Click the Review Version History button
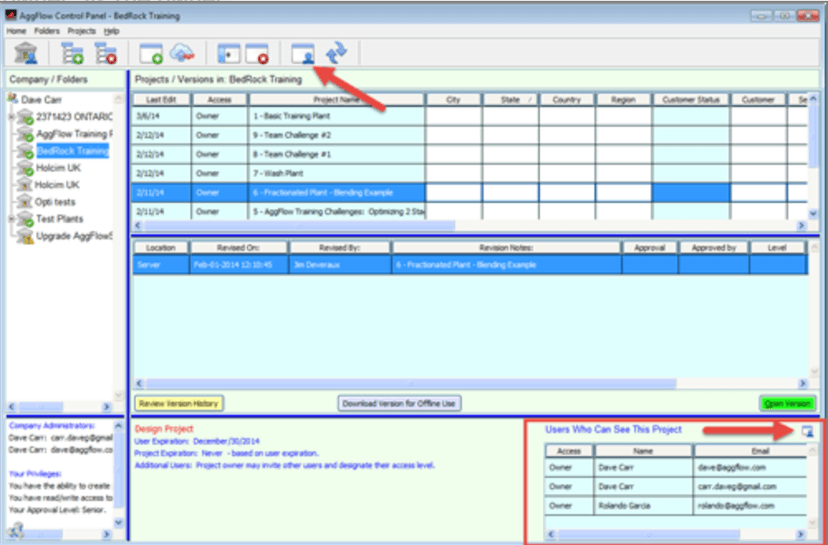The image size is (828, 545). 180,403
